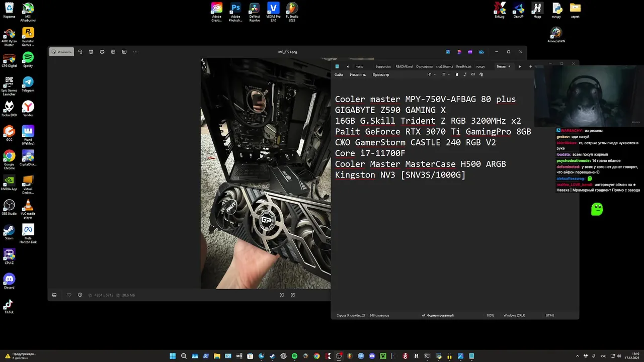The width and height of the screenshot is (644, 362).
Task: Open taskbar Search
Action: tap(184, 356)
